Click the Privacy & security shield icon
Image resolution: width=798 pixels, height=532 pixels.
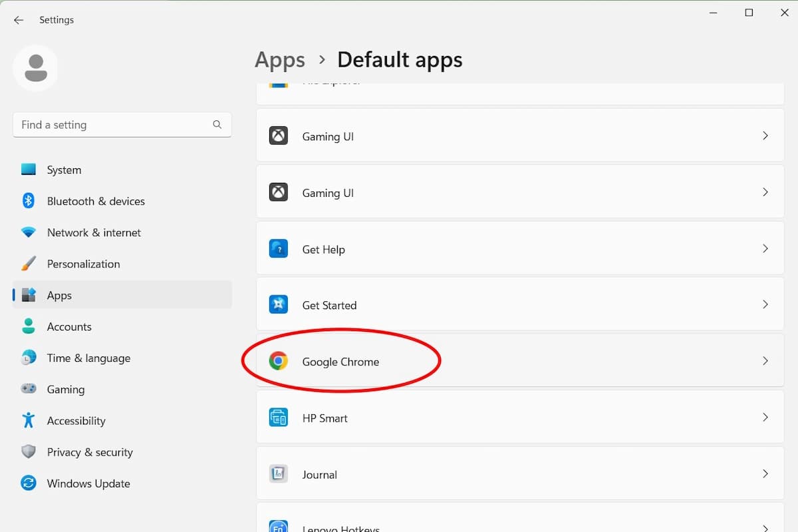[29, 452]
